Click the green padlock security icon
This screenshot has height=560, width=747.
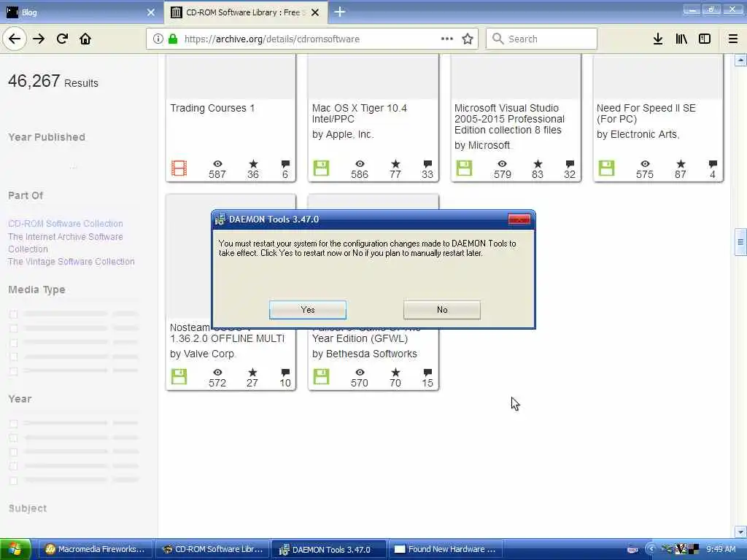173,39
